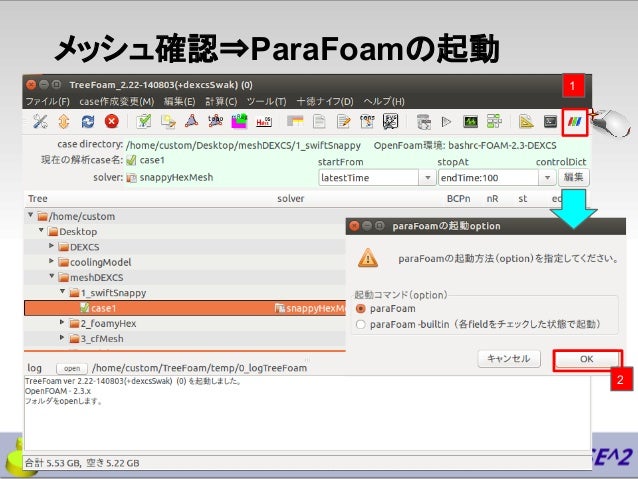
Task: Open the ヘルプ(H) menu
Action: click(x=384, y=101)
